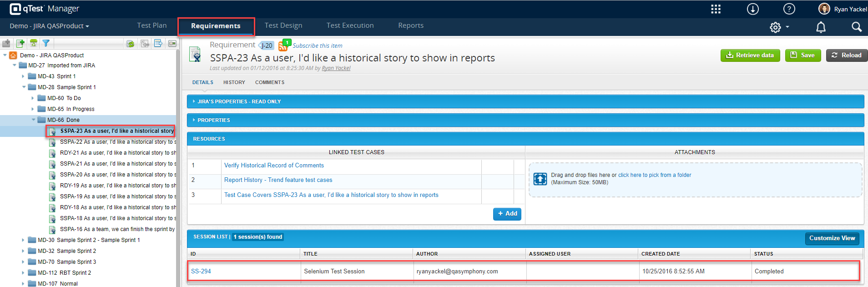Switch to the History tab
This screenshot has height=287, width=868.
point(234,82)
